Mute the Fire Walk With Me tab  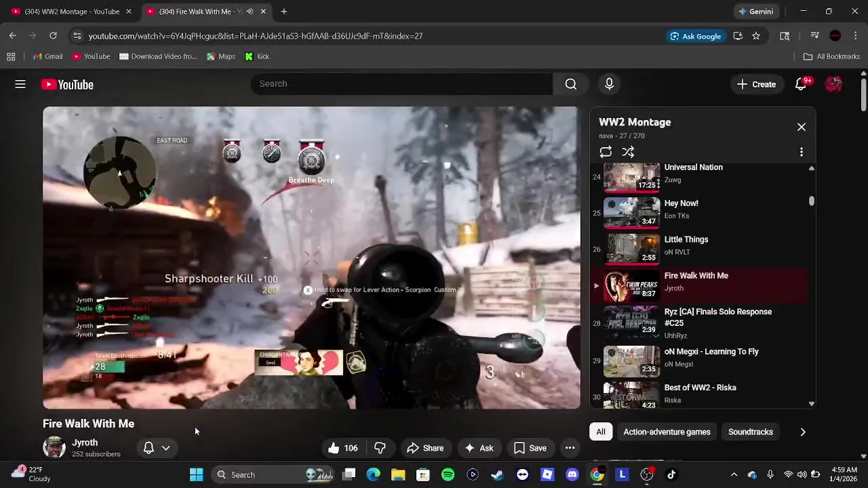point(250,12)
